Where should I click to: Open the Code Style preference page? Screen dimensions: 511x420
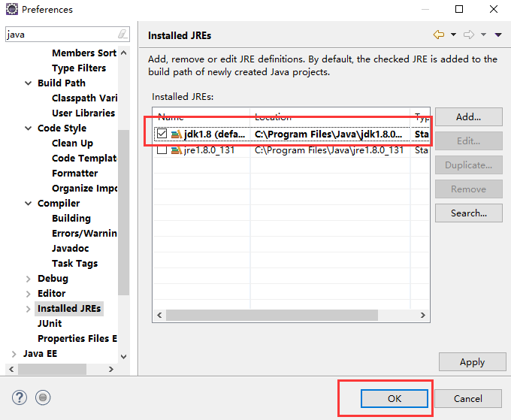coord(62,128)
